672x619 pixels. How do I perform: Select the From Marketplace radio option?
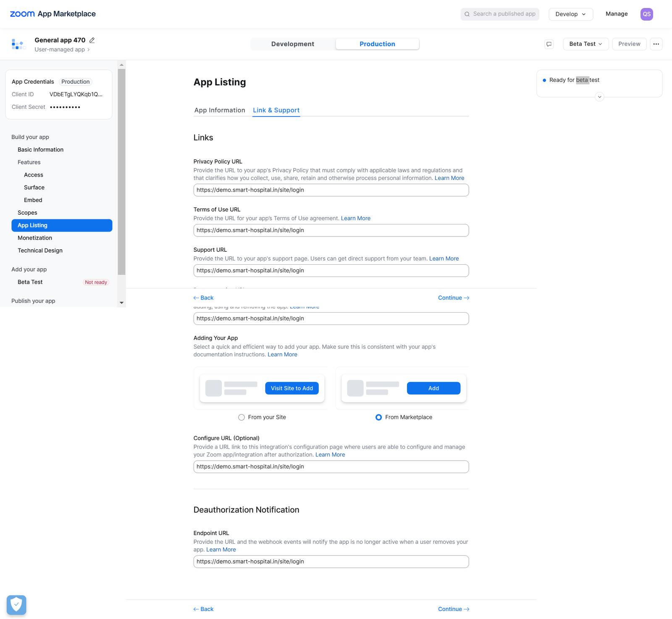pyautogui.click(x=378, y=417)
